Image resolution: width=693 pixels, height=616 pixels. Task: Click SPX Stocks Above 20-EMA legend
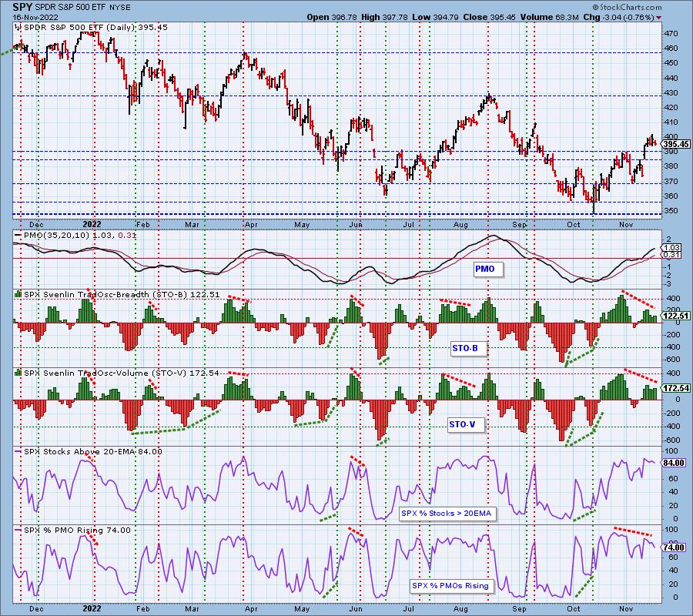[x=89, y=452]
